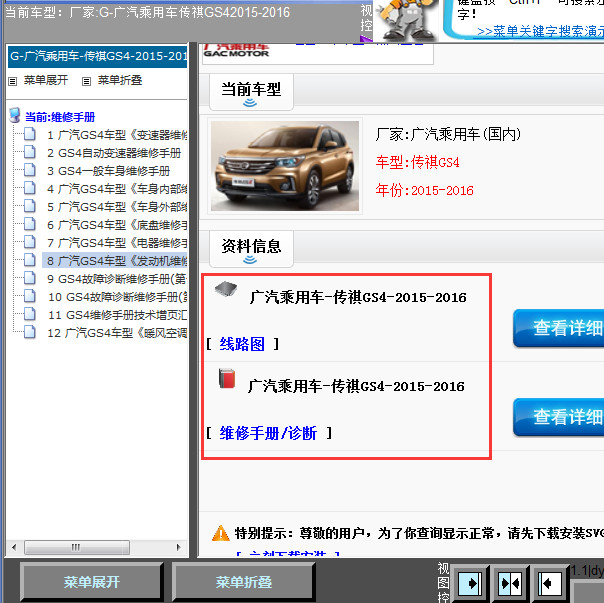The height and width of the screenshot is (603, 604).
Task: Click the 线路图 link
Action: (x=242, y=344)
